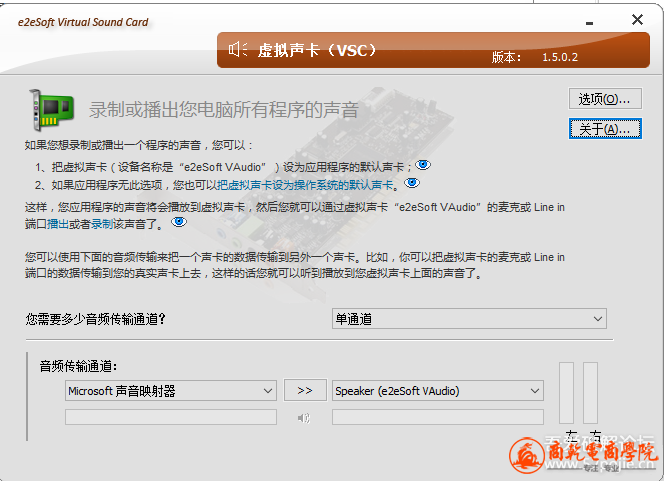
Task: Close the Virtual Sound Card window
Action: coord(637,19)
